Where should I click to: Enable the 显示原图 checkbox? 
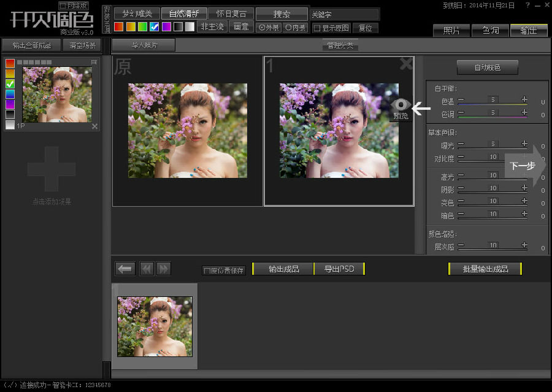(317, 28)
